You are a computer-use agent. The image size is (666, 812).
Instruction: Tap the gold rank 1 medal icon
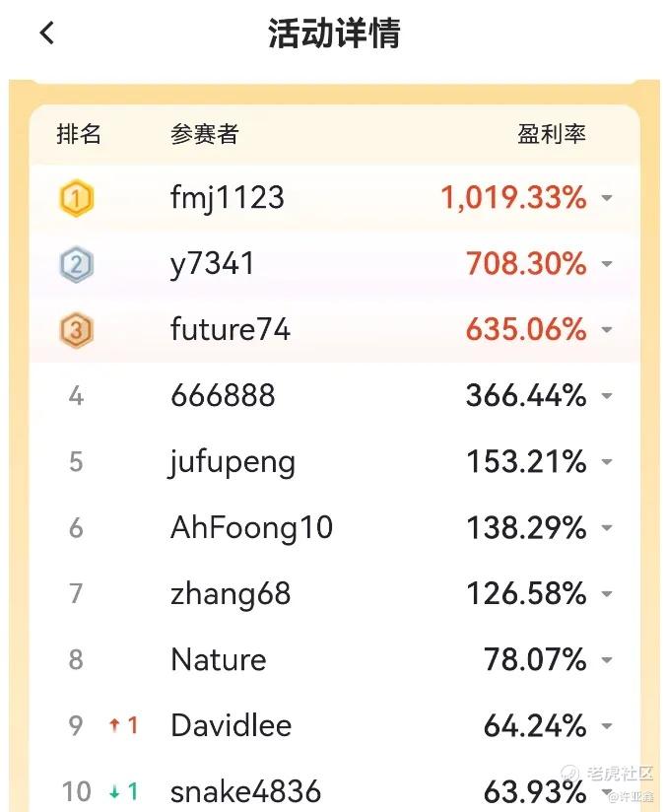coord(76,198)
